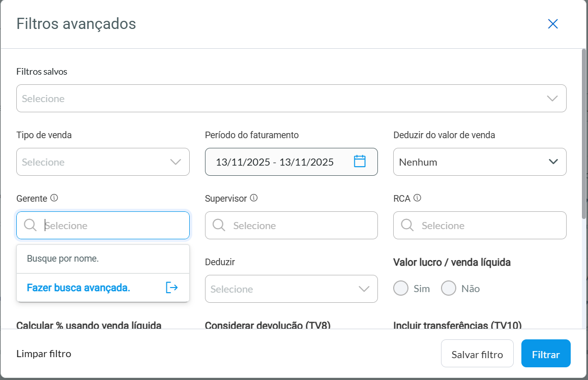
Task: Click the advanced search exit-arrow icon
Action: (x=172, y=288)
